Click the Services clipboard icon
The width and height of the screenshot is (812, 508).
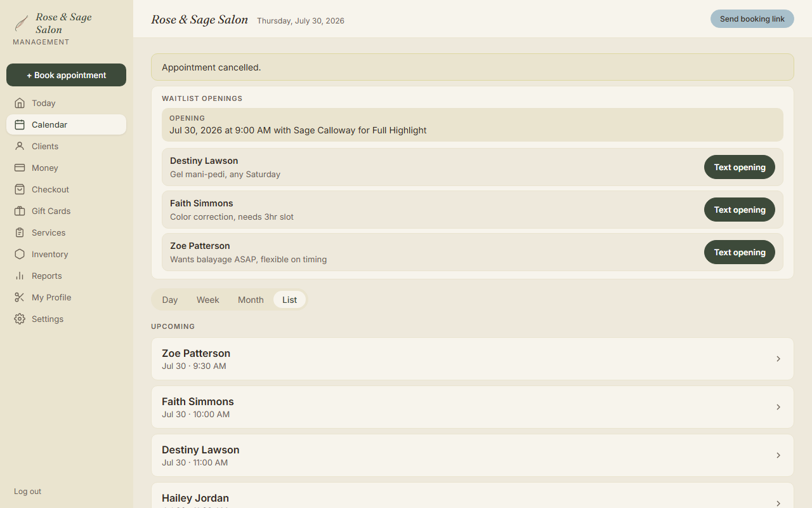(20, 232)
